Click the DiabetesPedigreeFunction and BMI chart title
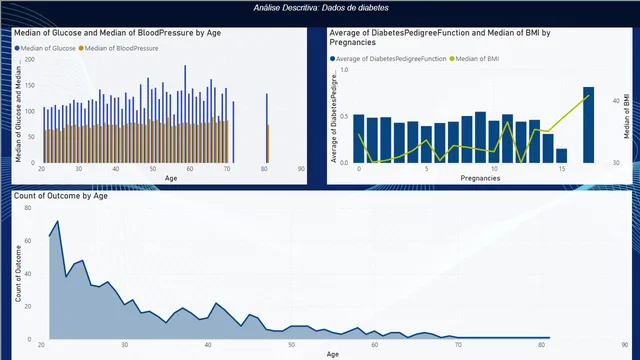Viewport: 640px width, 360px height. click(440, 38)
